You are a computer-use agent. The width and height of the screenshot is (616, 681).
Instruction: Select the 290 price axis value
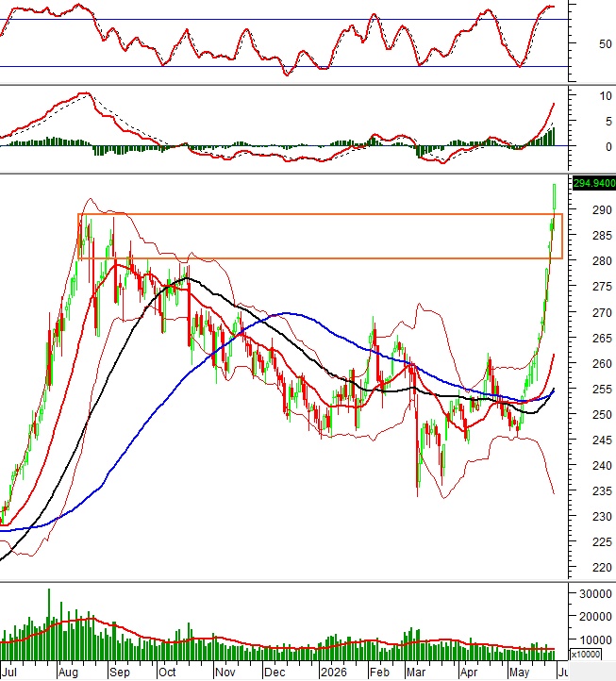point(602,210)
